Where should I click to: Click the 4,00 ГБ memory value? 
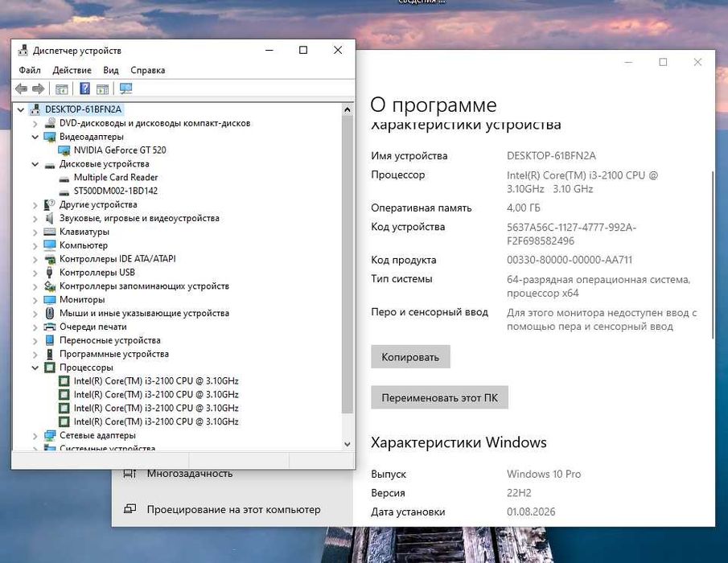point(524,208)
